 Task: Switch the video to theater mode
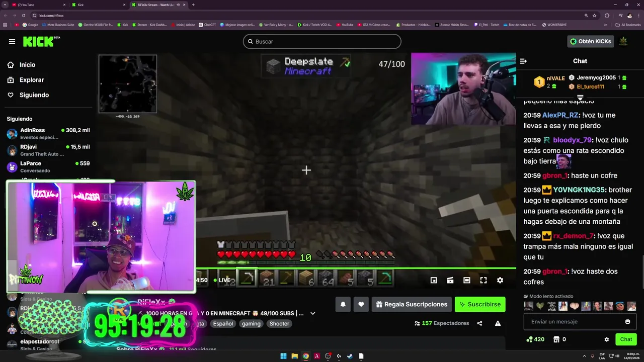coord(467,281)
